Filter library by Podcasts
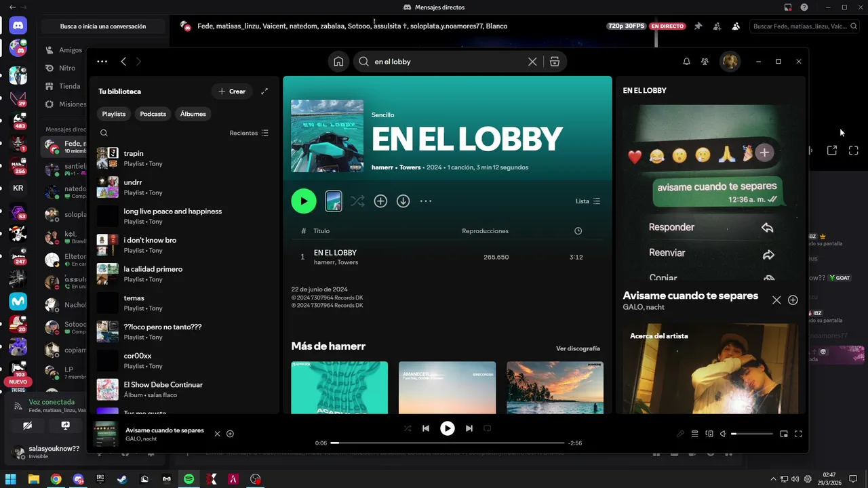The height and width of the screenshot is (488, 868). [153, 114]
